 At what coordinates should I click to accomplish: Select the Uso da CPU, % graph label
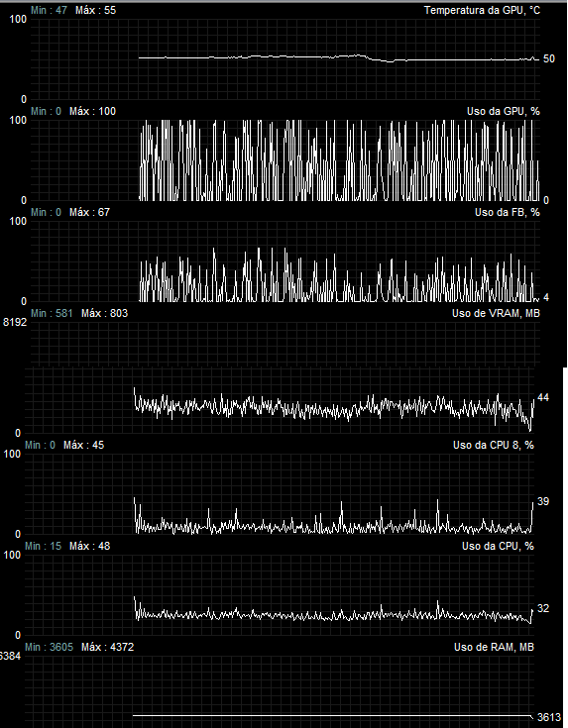point(498,546)
